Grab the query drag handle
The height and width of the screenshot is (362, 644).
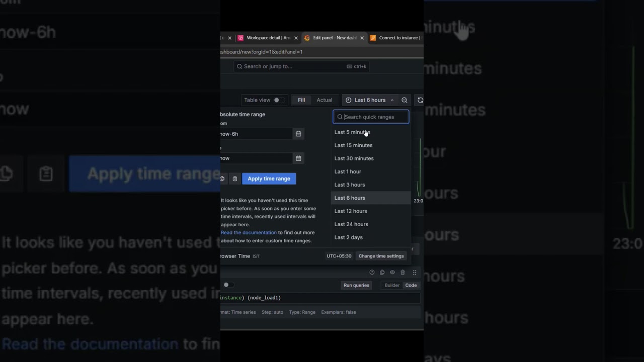coord(415,272)
